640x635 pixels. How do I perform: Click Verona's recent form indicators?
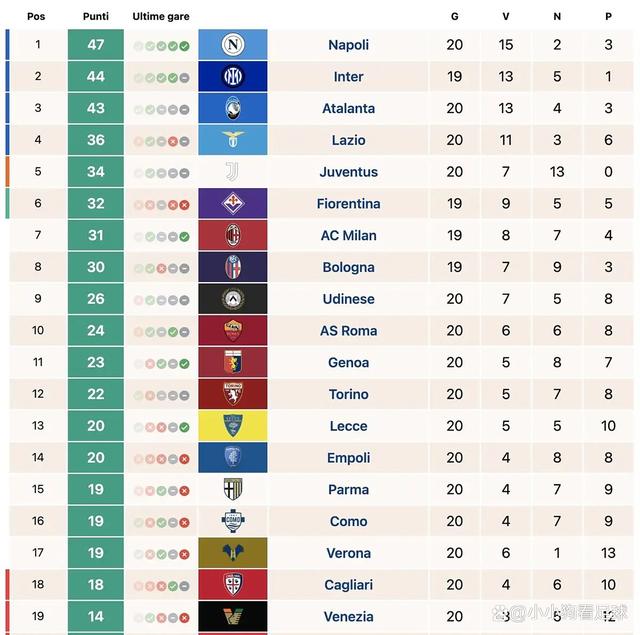tap(161, 554)
